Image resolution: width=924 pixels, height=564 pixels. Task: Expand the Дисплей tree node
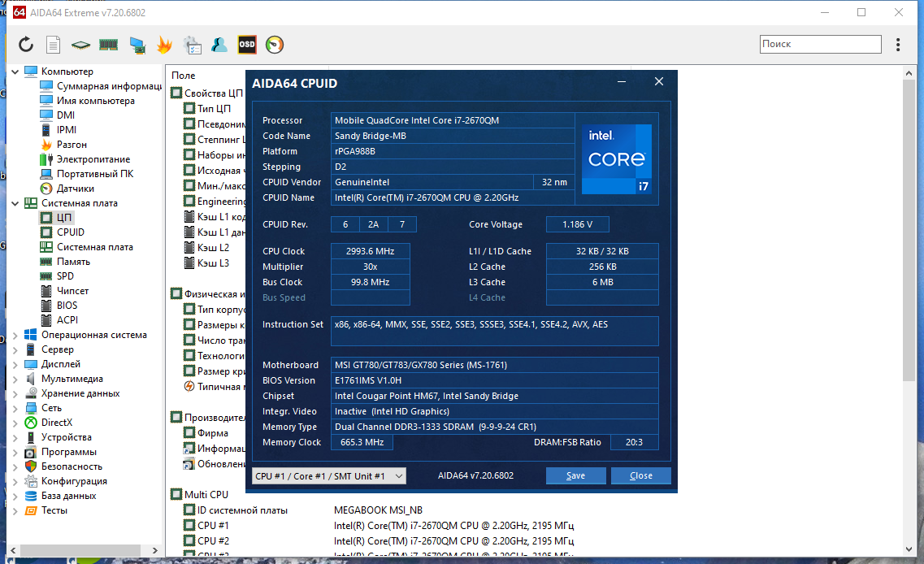click(15, 365)
